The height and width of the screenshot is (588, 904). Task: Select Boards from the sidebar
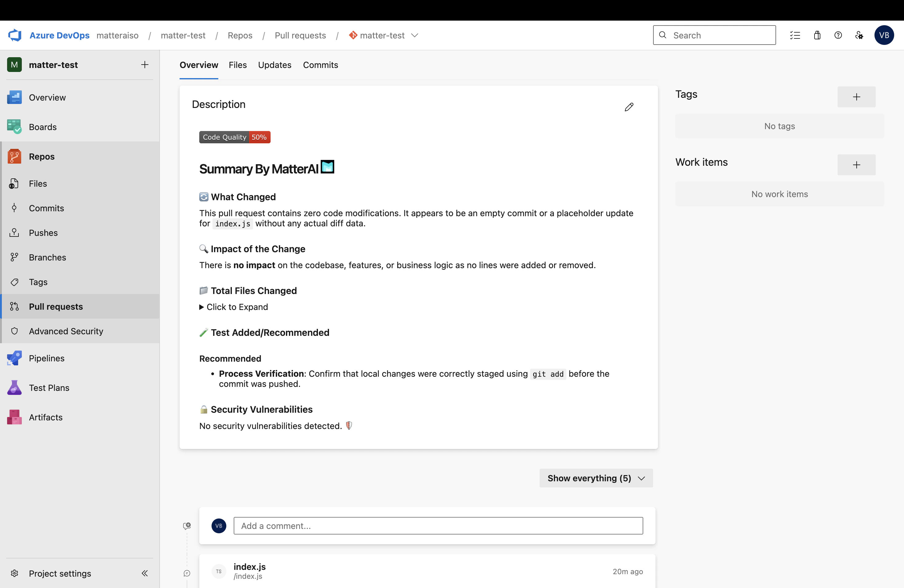coord(42,127)
